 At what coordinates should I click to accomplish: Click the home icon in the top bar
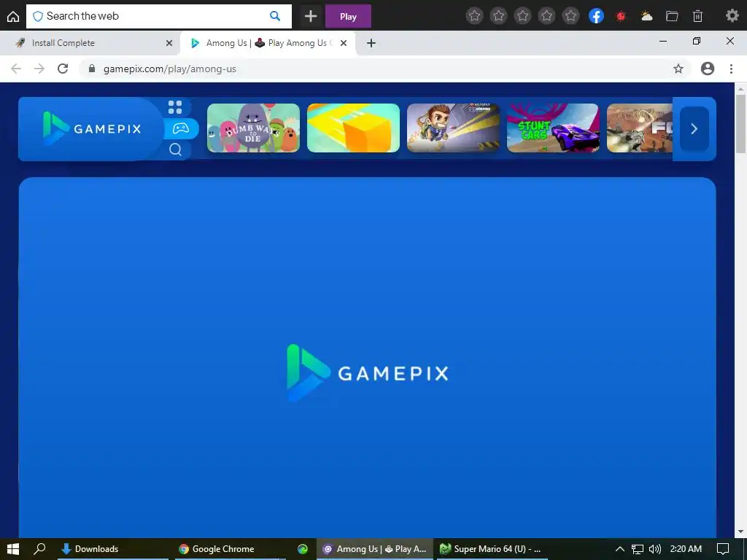pos(13,16)
